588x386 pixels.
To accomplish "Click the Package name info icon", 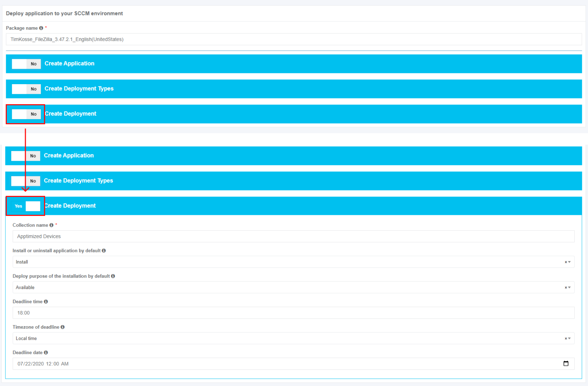I will pos(41,28).
